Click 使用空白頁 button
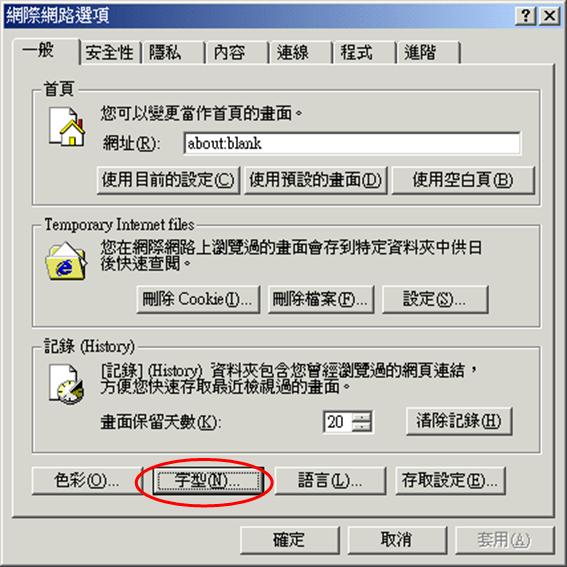 [463, 180]
